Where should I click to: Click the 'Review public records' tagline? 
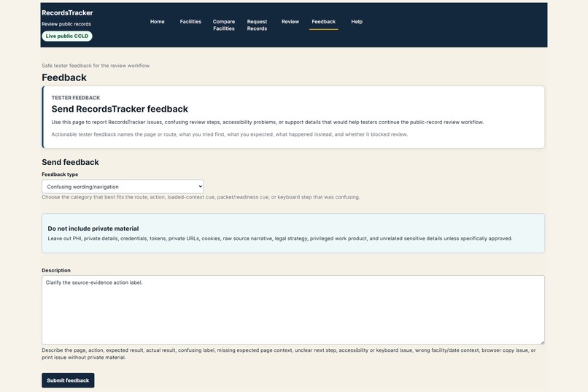click(66, 24)
